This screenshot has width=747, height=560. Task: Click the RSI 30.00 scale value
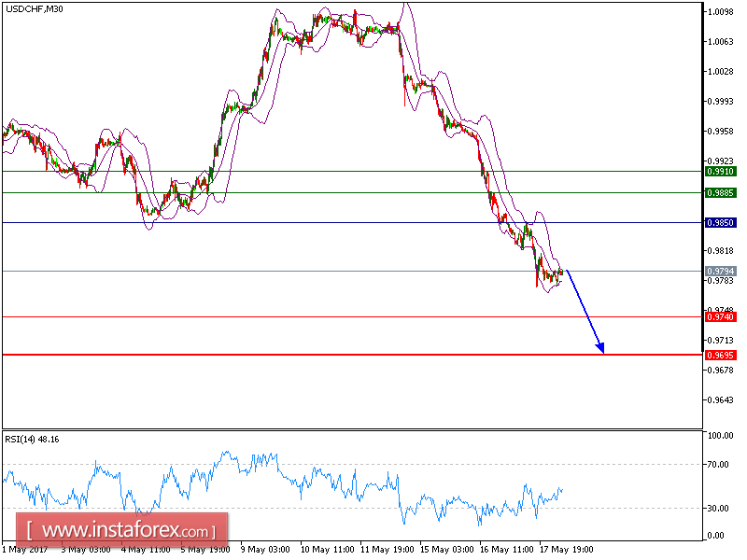[718, 509]
